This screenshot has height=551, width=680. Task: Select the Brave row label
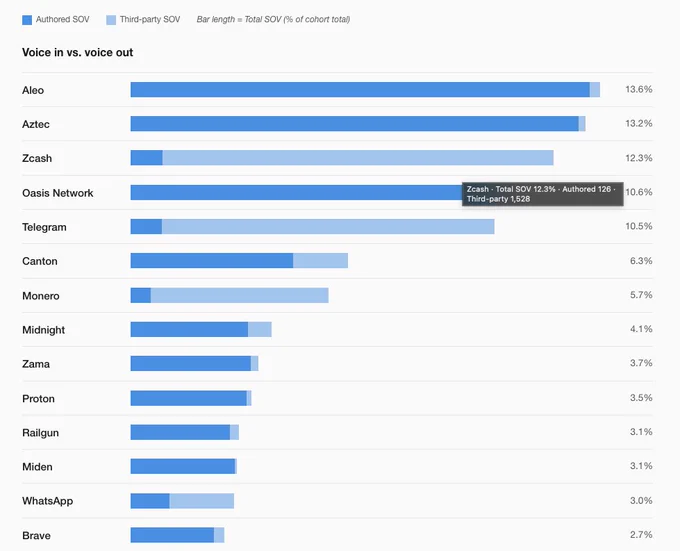[x=36, y=535]
